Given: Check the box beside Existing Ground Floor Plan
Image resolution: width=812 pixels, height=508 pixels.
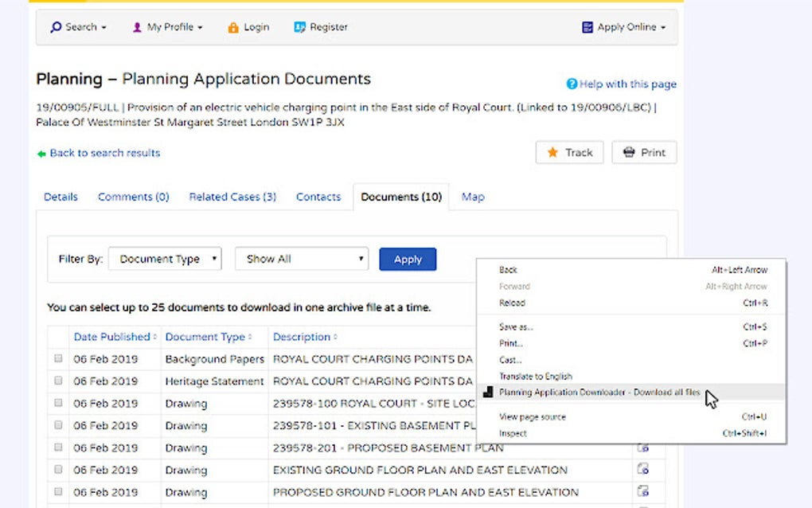Looking at the screenshot, I should [58, 470].
